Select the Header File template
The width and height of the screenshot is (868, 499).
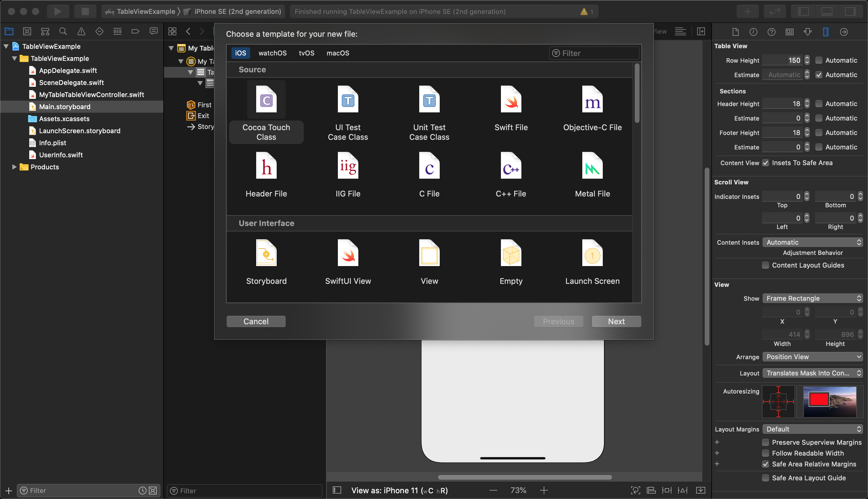[x=266, y=175]
